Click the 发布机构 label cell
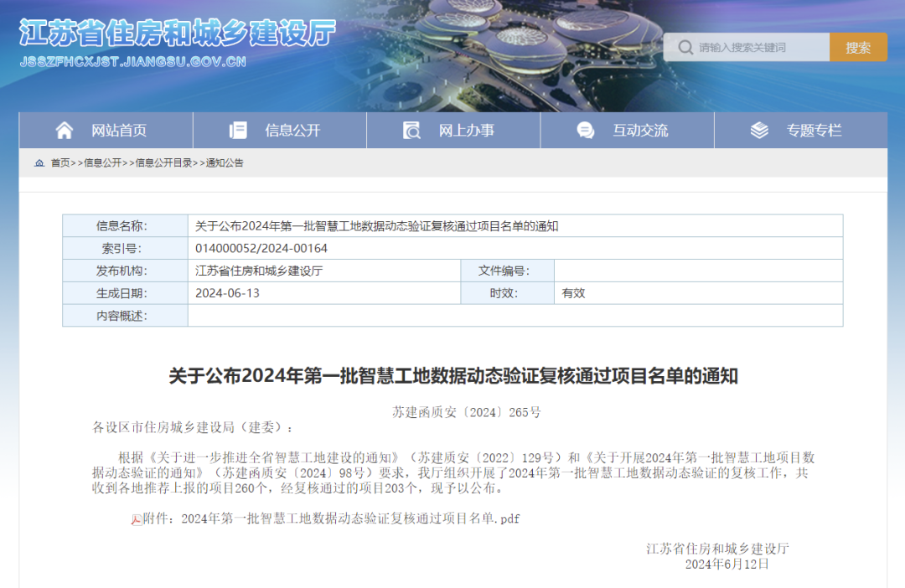Viewport: 905px width, 588px height. [125, 271]
